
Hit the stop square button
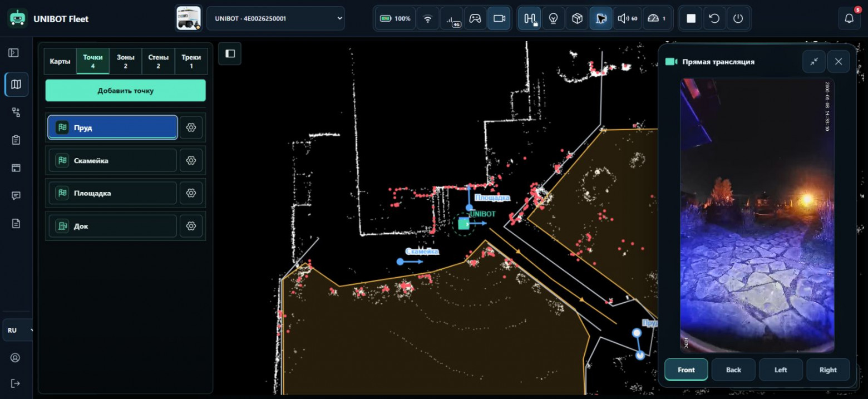point(691,18)
